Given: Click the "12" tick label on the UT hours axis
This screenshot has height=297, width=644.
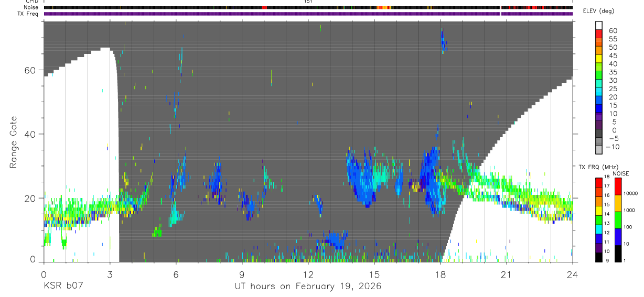Looking at the screenshot, I should click(308, 274).
